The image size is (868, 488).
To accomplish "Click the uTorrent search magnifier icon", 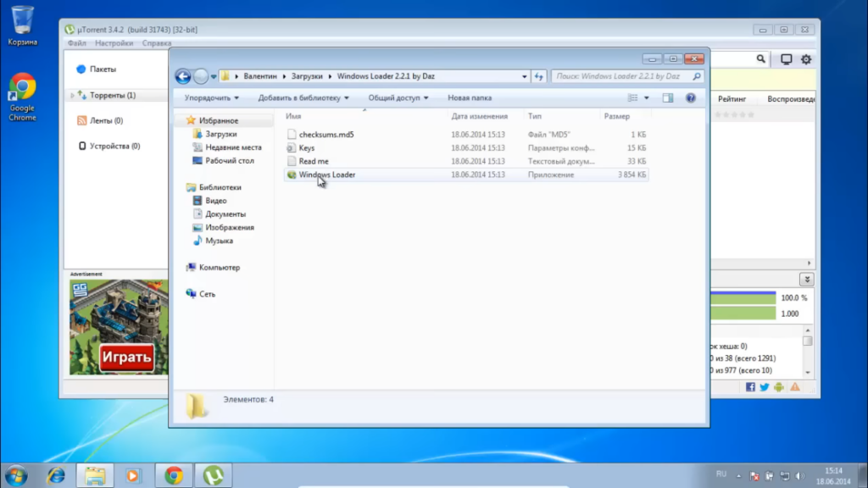I will tap(761, 58).
